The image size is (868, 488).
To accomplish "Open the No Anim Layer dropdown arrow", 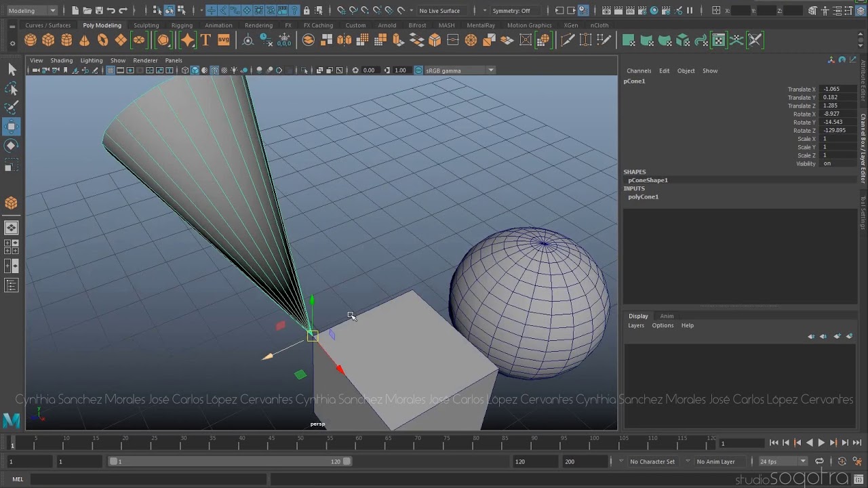I will (688, 462).
